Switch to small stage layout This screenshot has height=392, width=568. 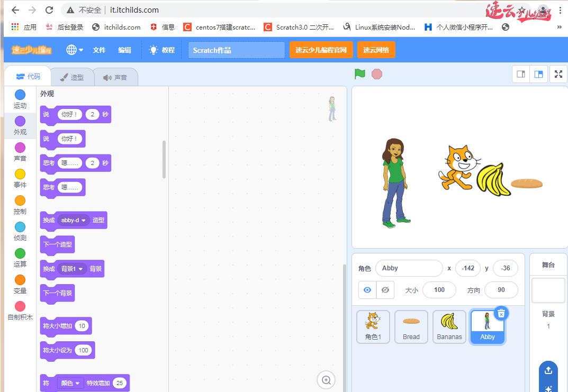pos(521,75)
